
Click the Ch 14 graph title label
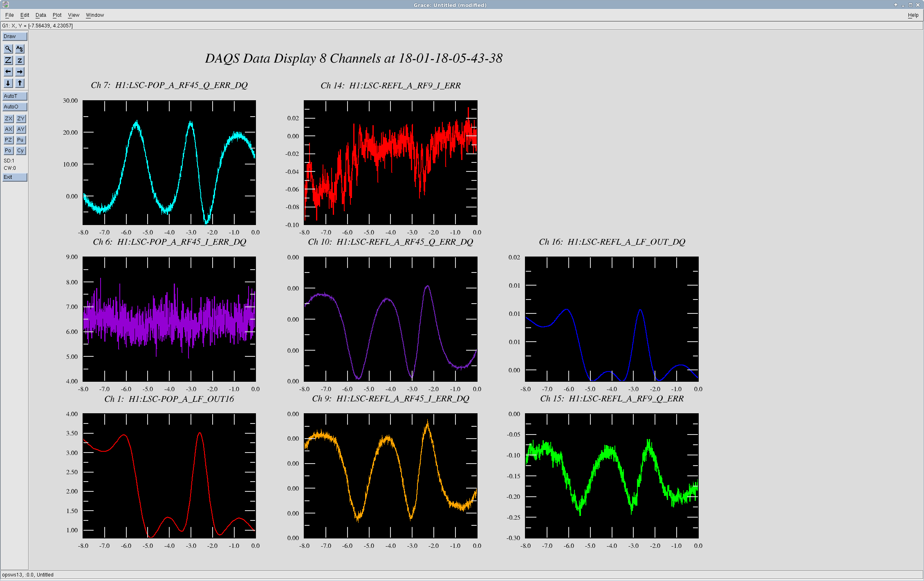coord(390,86)
